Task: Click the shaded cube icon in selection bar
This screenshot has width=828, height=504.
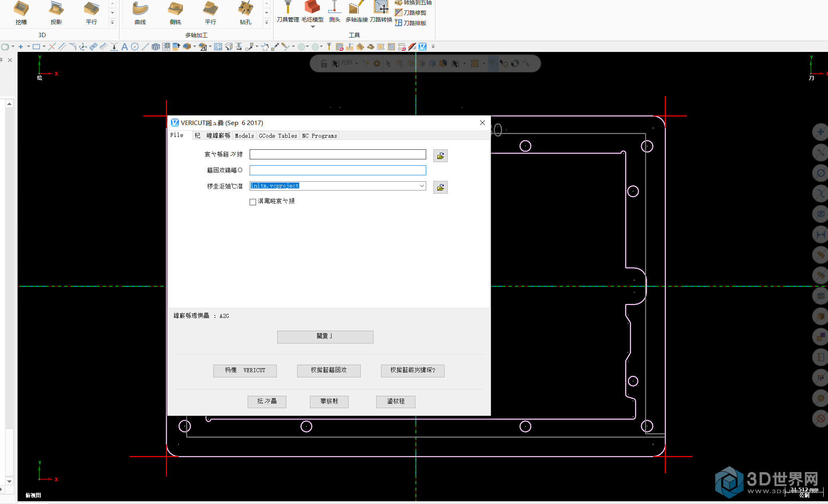Action: (x=443, y=63)
